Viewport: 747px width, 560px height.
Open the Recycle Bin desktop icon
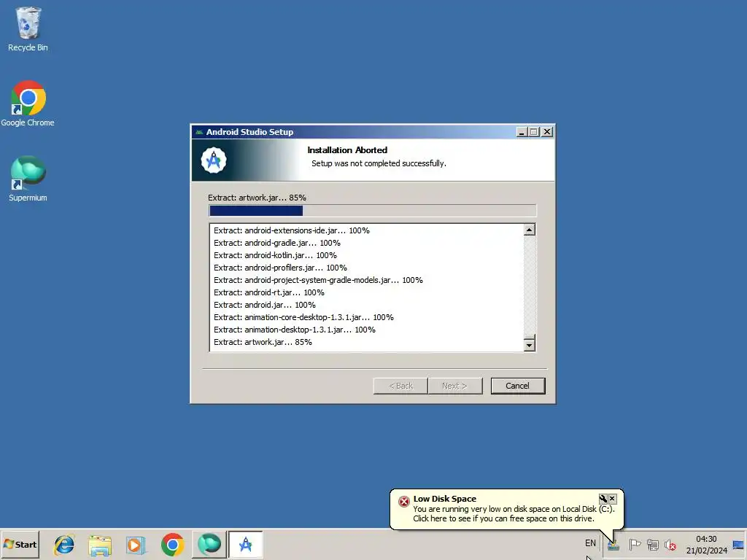[28, 28]
